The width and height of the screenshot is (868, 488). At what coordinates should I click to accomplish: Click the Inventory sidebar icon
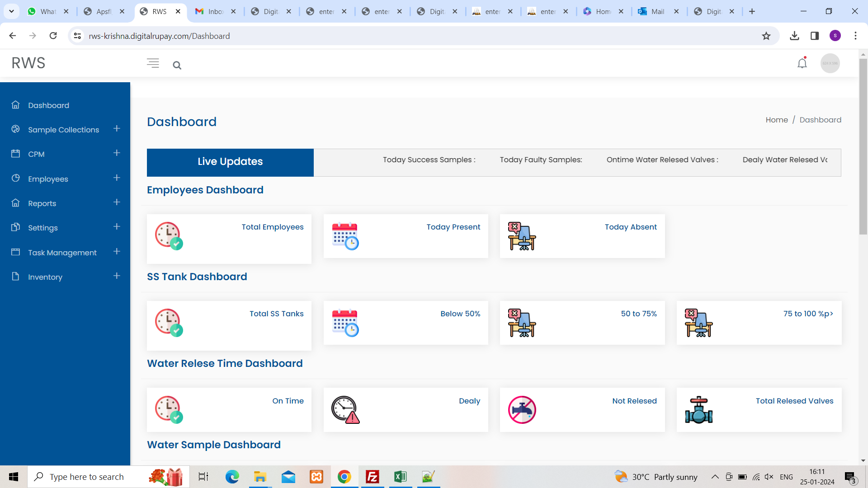coord(16,277)
